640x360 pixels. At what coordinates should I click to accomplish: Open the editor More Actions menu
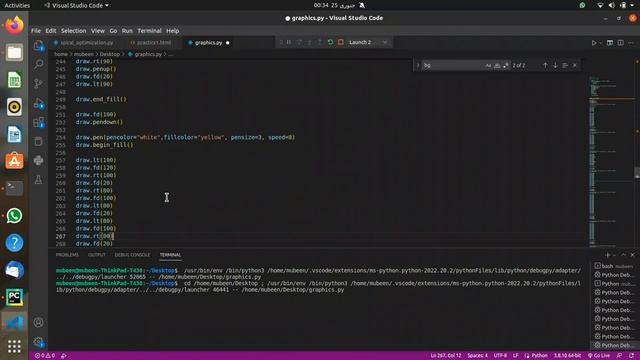631,42
